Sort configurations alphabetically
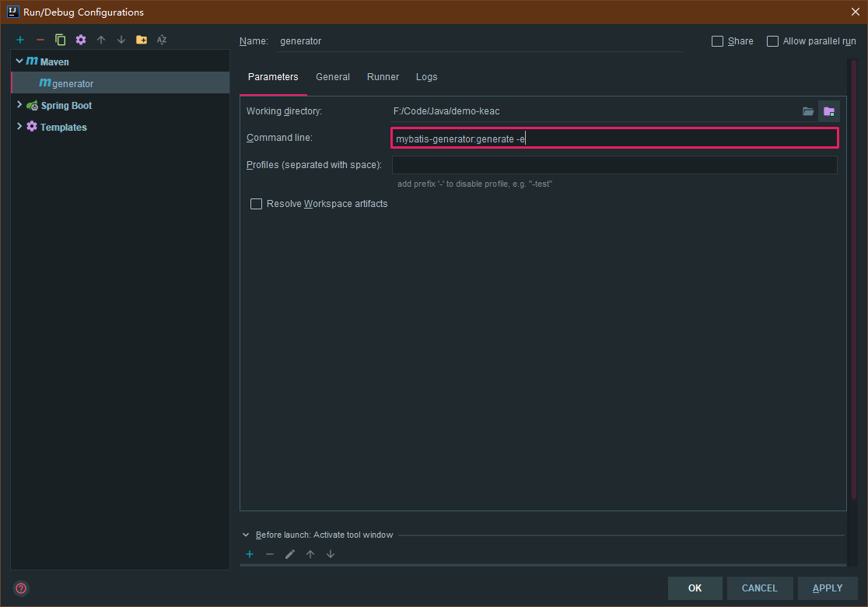This screenshot has height=607, width=868. (162, 40)
